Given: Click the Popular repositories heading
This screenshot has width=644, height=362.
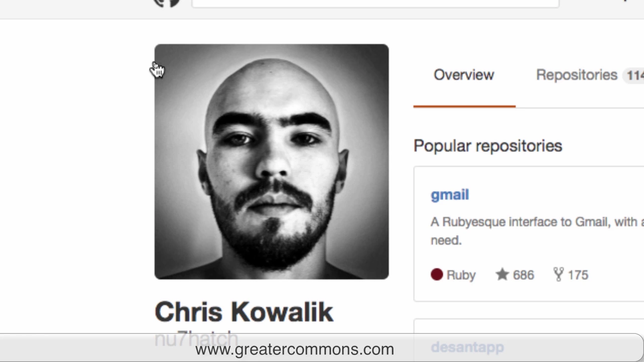Looking at the screenshot, I should [488, 146].
